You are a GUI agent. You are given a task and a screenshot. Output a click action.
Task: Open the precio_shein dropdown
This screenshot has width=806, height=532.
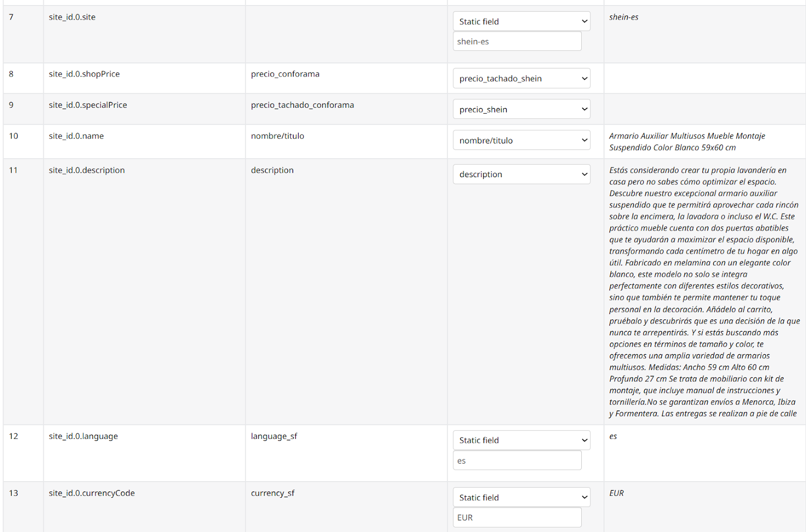pyautogui.click(x=521, y=110)
